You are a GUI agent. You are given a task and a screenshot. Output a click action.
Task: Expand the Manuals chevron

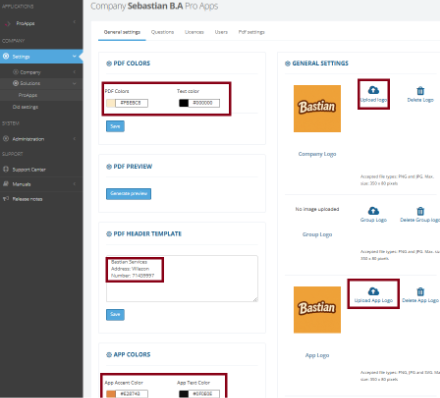[x=74, y=184]
